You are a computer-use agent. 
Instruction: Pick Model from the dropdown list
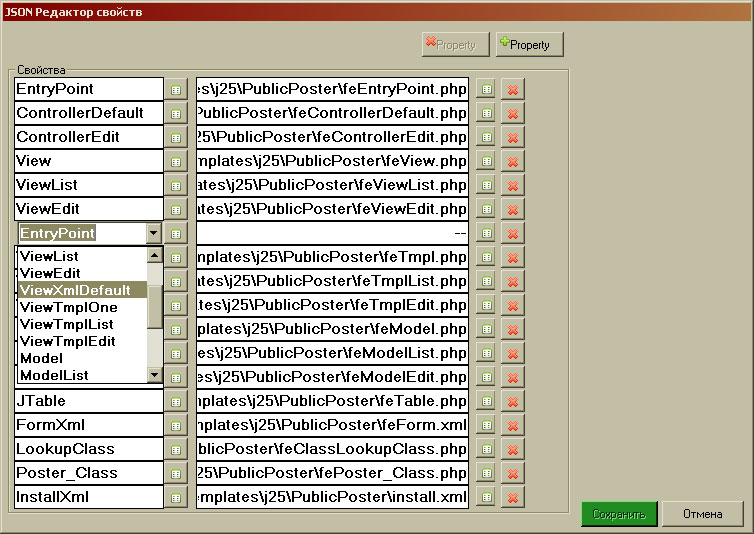[x=82, y=358]
